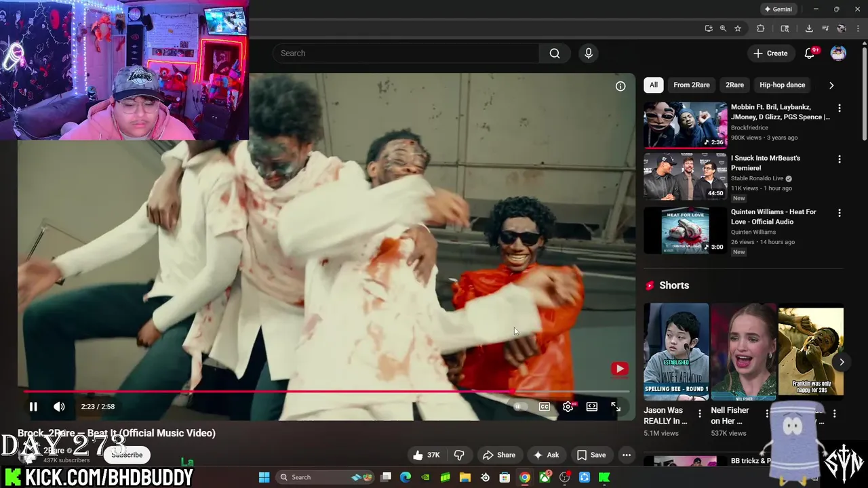Open Kick app from taskbar

[604, 477]
